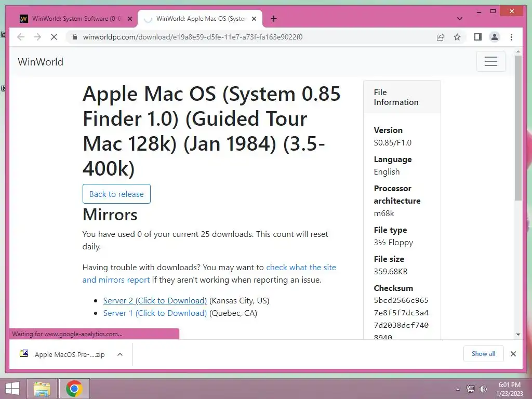Open a new tab
Viewport: 532px width, 399px height.
(274, 19)
